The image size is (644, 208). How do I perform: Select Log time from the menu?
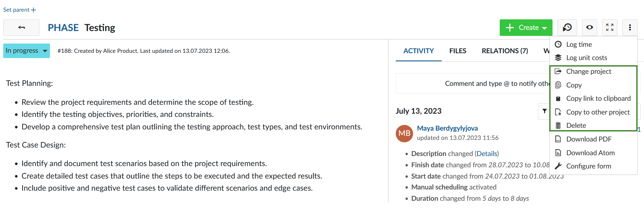pos(579,44)
